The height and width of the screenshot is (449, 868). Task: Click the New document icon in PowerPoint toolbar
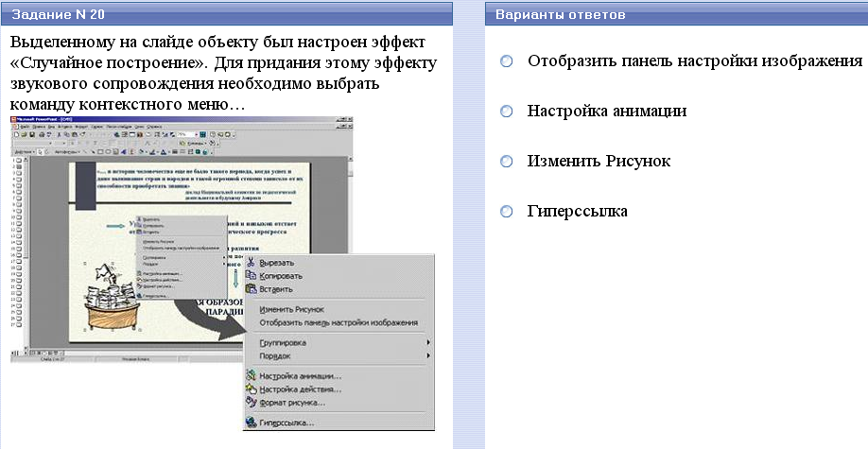pyautogui.click(x=17, y=134)
